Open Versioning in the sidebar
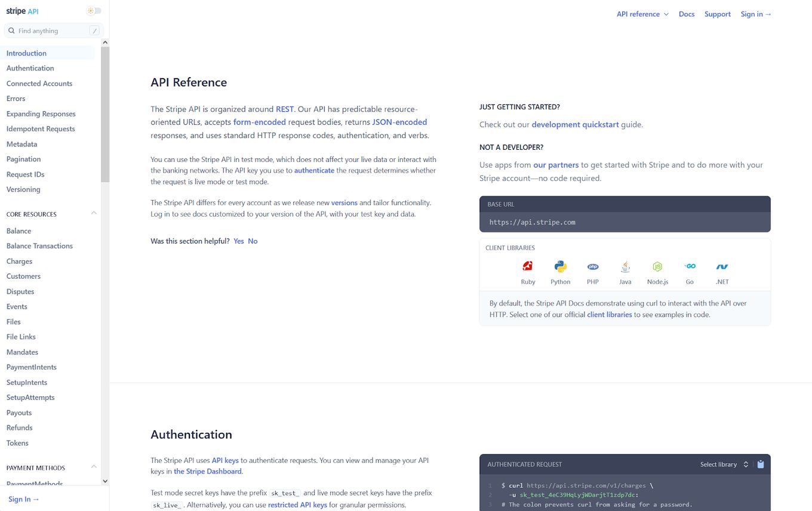Screen dimensions: 812x511 [23, 189]
